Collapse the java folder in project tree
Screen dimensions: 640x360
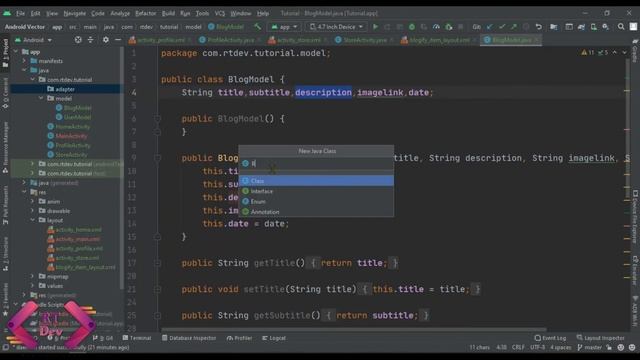(24, 70)
